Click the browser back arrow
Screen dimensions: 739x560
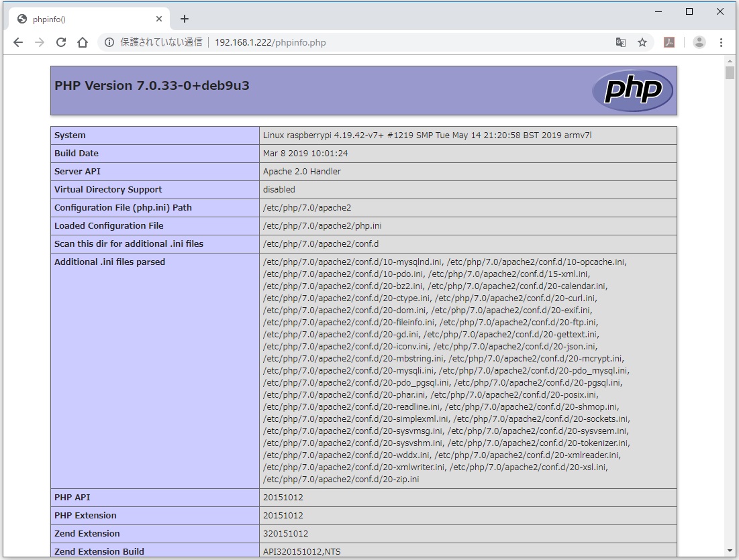18,42
